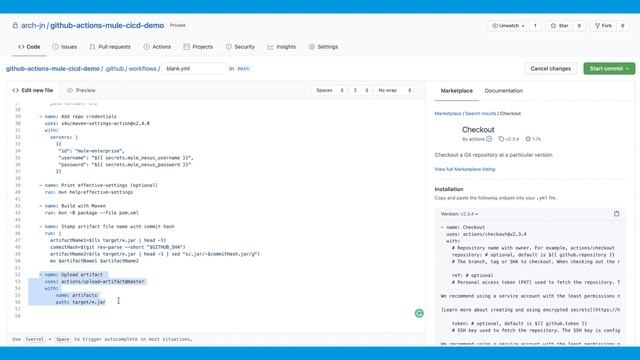Image resolution: width=640 pixels, height=360 pixels.
Task: Click 'uses: actions/checkout@v2.3.4' in snippet
Action: tap(486, 234)
